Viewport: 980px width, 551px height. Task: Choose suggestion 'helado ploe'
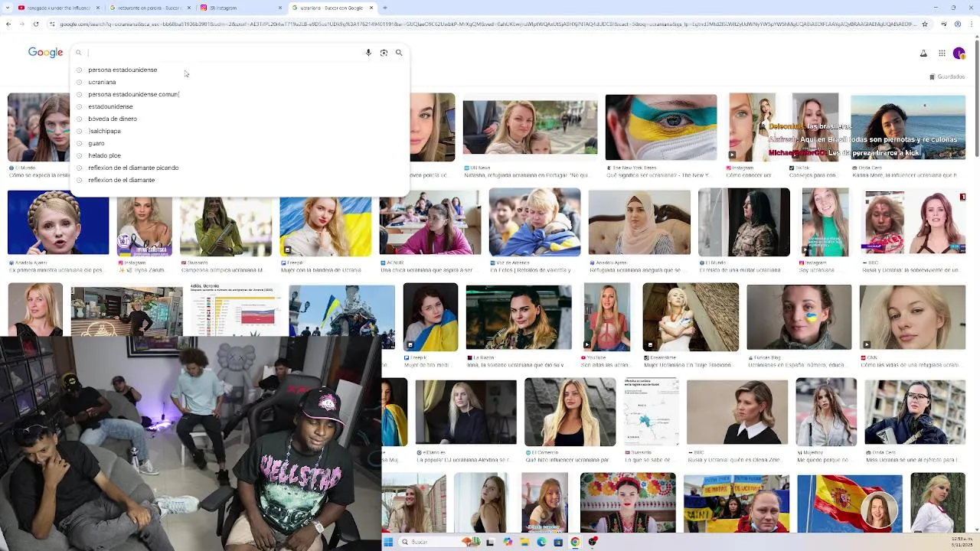tap(104, 155)
